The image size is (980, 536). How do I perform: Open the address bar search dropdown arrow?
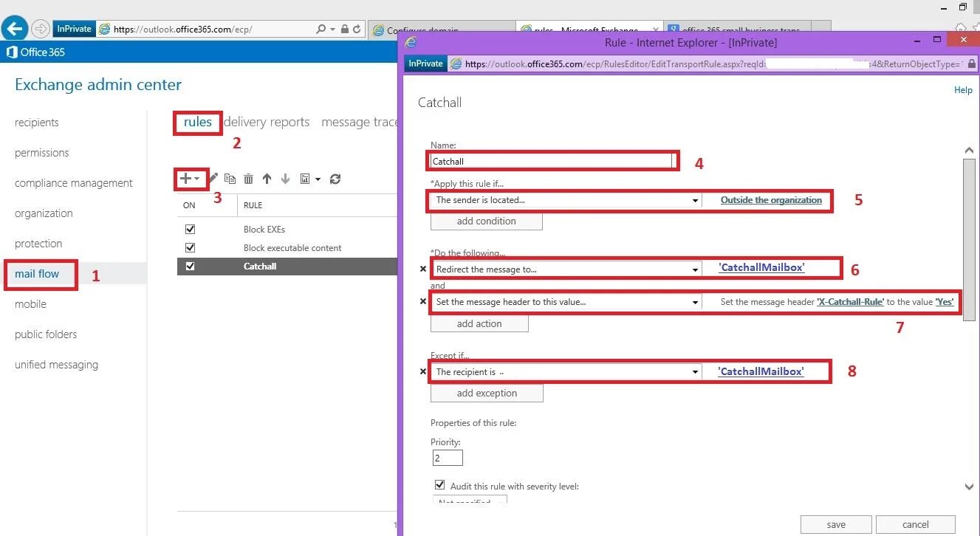(333, 30)
